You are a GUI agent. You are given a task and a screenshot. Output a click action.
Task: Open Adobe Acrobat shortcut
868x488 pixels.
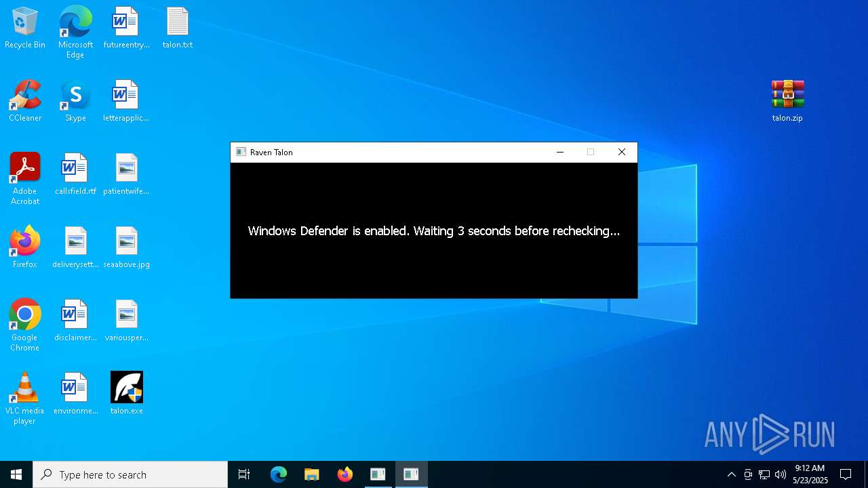[x=25, y=179]
